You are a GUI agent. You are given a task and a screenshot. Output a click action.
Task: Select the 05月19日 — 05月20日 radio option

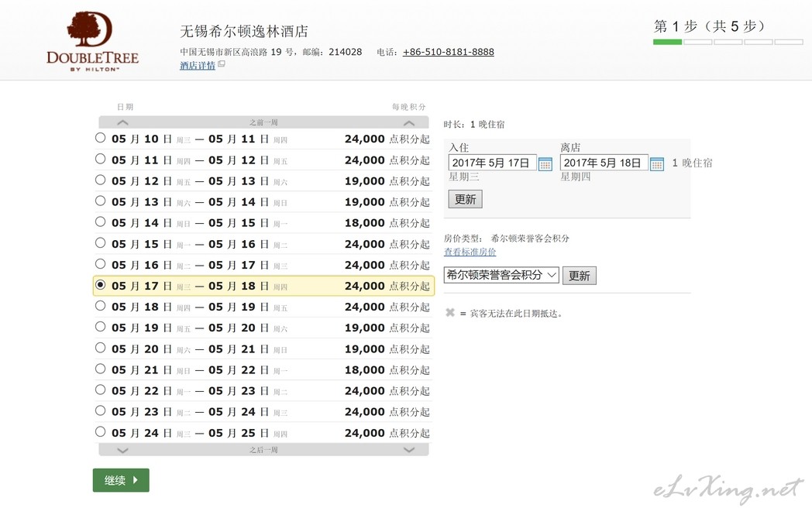point(101,327)
